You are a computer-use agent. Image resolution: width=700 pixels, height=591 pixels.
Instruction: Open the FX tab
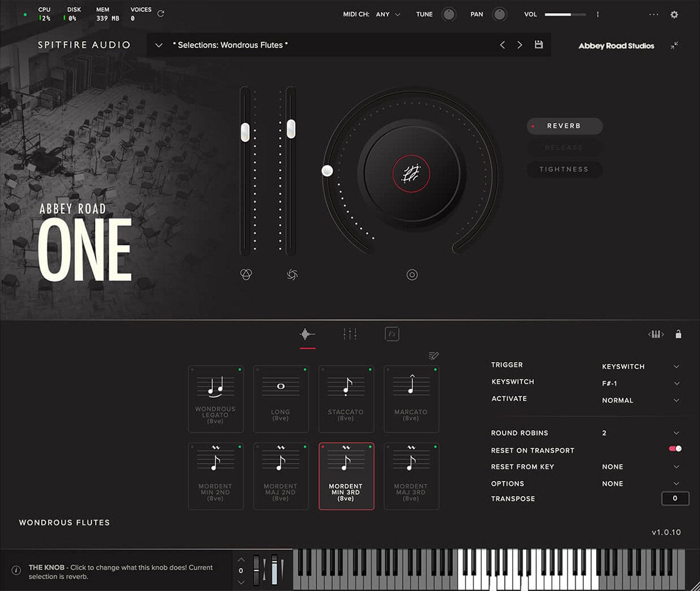coord(392,334)
